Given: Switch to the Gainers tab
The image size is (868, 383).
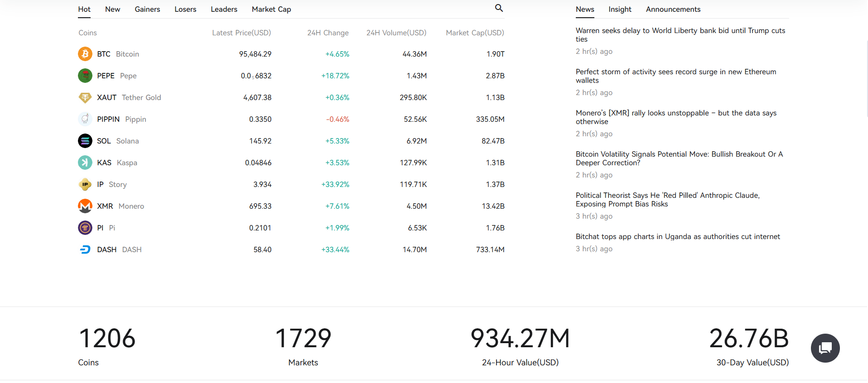Looking at the screenshot, I should (147, 10).
